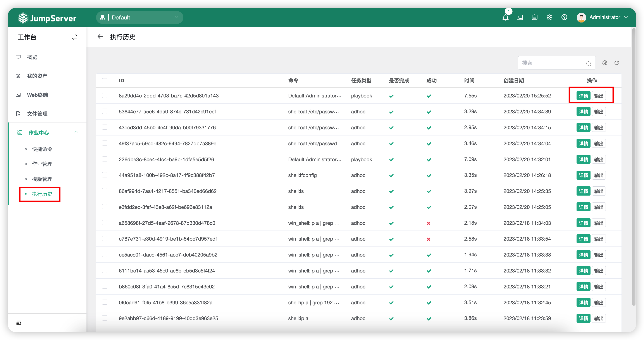The image size is (644, 340).
Task: Click ID 226dbe3c-8ce4-4fc4-ba9b-1dfa5e5d5f26
Action: point(166,159)
